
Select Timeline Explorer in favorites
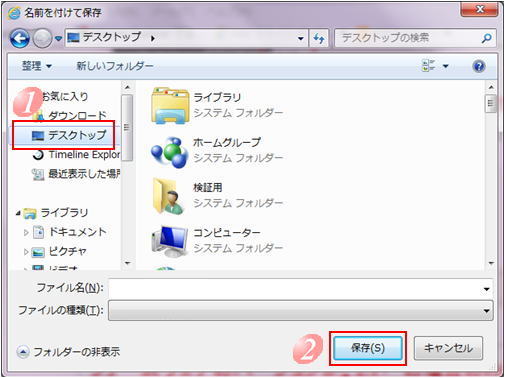pyautogui.click(x=84, y=154)
